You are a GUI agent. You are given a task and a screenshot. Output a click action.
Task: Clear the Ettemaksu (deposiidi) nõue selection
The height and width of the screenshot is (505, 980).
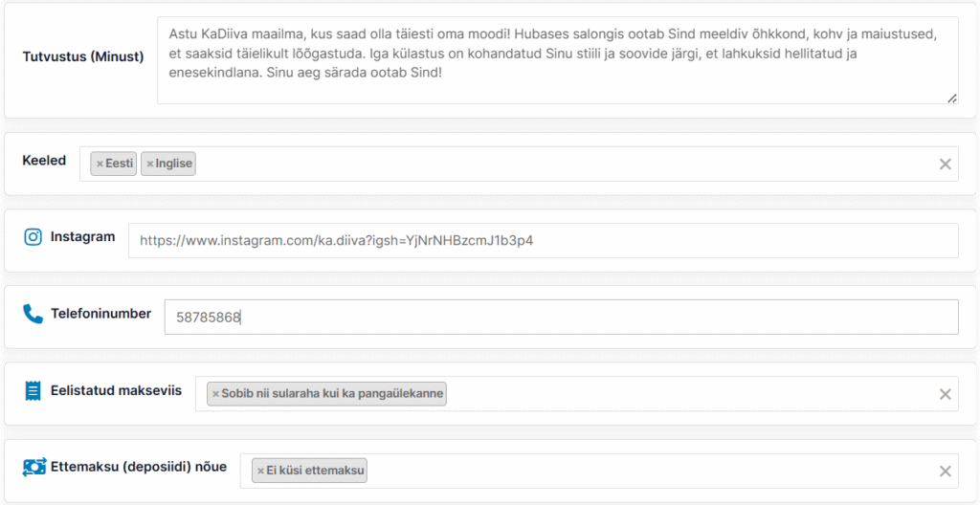945,471
